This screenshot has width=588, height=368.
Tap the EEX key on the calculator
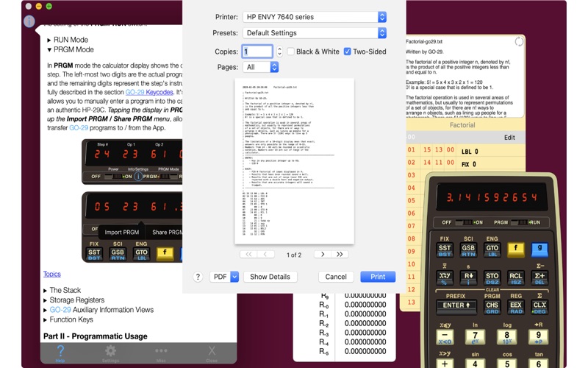tap(516, 307)
